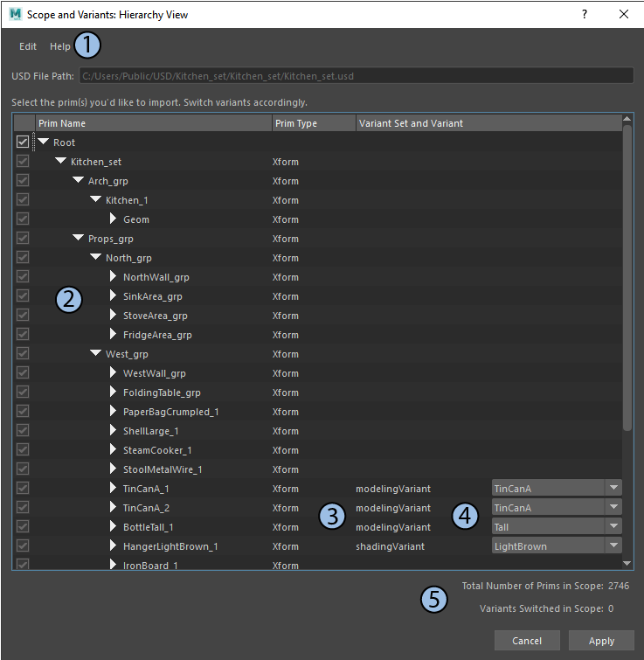The height and width of the screenshot is (660, 644).
Task: Toggle the West_grp row checkbox
Action: 23,353
